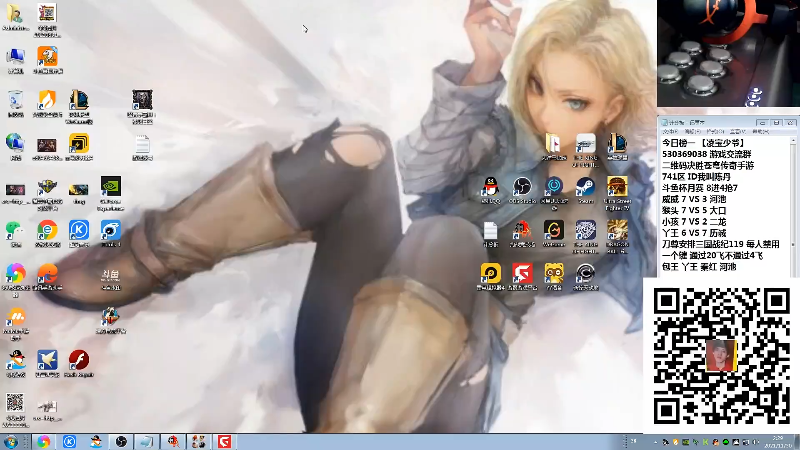Open the pirate penguin in the taskbar
This screenshot has height=450, width=800.
(x=95, y=442)
